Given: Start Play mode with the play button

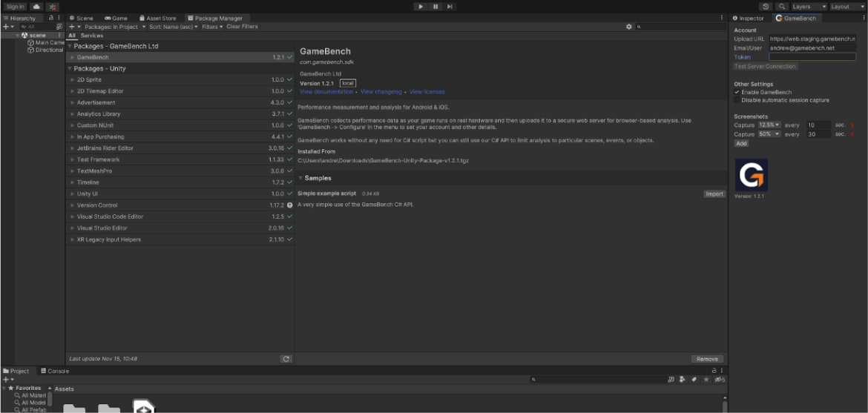Looking at the screenshot, I should click(421, 7).
